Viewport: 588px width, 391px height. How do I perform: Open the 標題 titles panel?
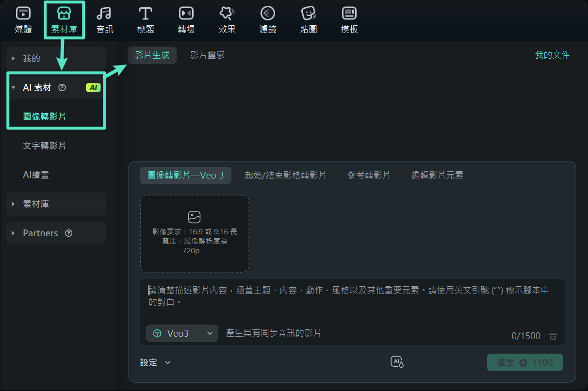[145, 19]
